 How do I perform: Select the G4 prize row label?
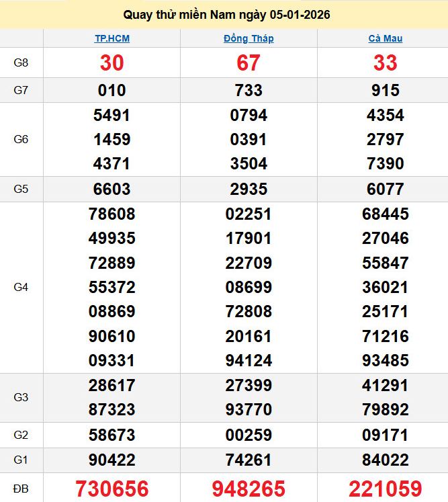(21, 287)
